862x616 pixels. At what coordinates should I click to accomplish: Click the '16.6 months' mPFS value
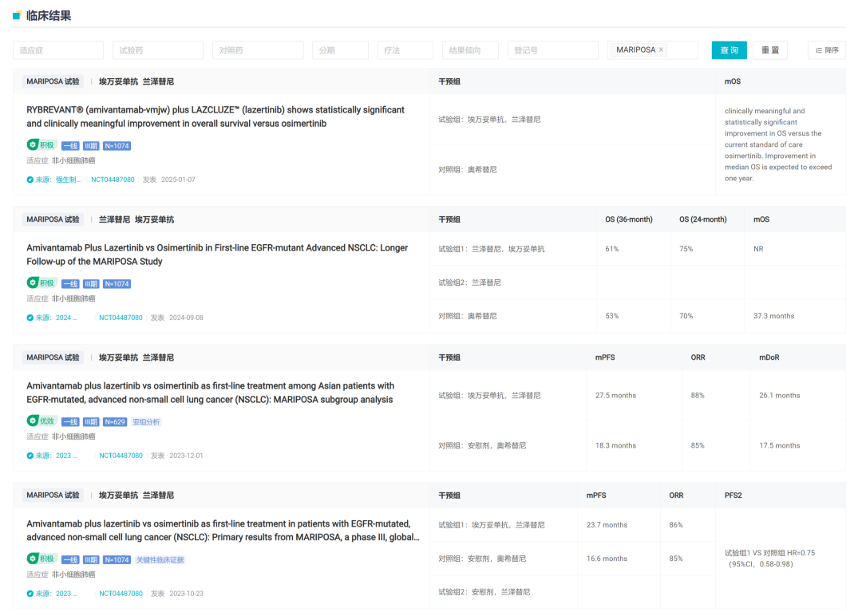point(607,559)
